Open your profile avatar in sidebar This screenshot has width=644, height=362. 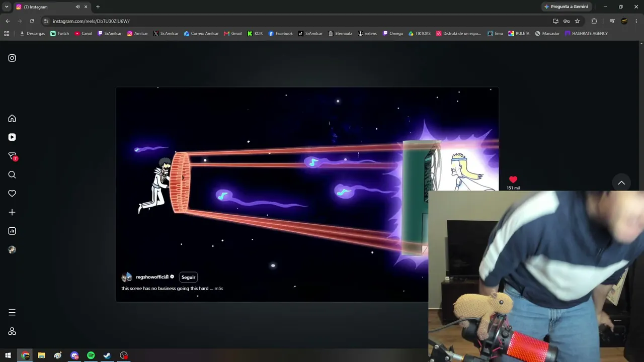[x=12, y=250]
